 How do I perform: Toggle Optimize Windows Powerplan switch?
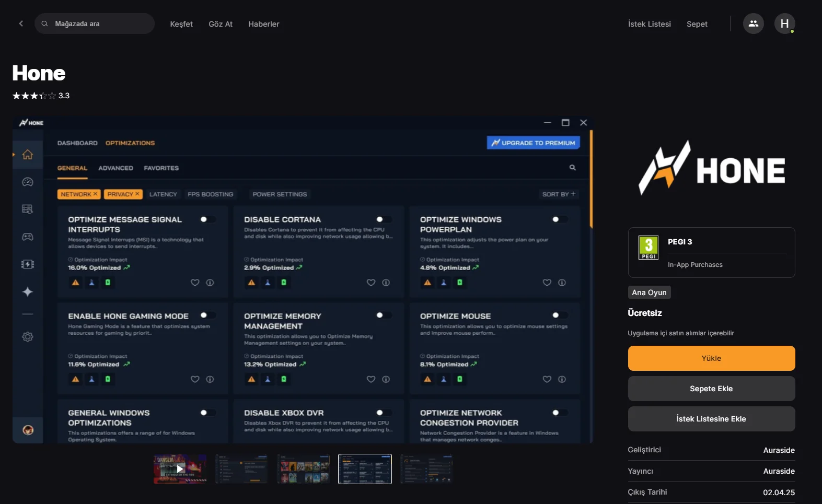(560, 219)
